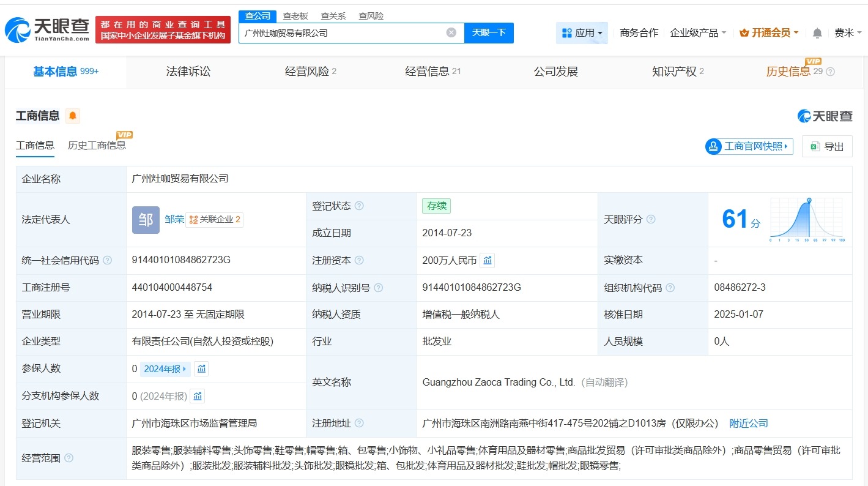Click the 天眼查 watermark logo on the right
868x486 pixels.
pyautogui.click(x=825, y=115)
